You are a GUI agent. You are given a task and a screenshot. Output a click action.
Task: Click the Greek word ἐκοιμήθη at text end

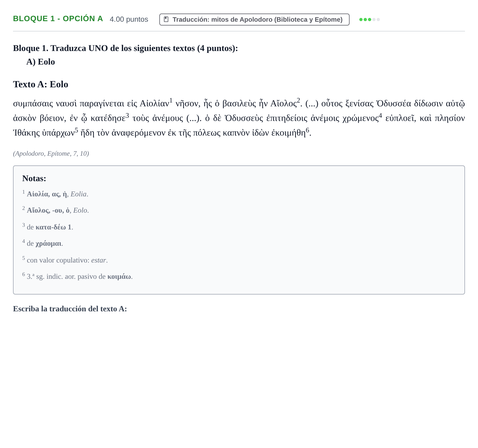(x=288, y=133)
